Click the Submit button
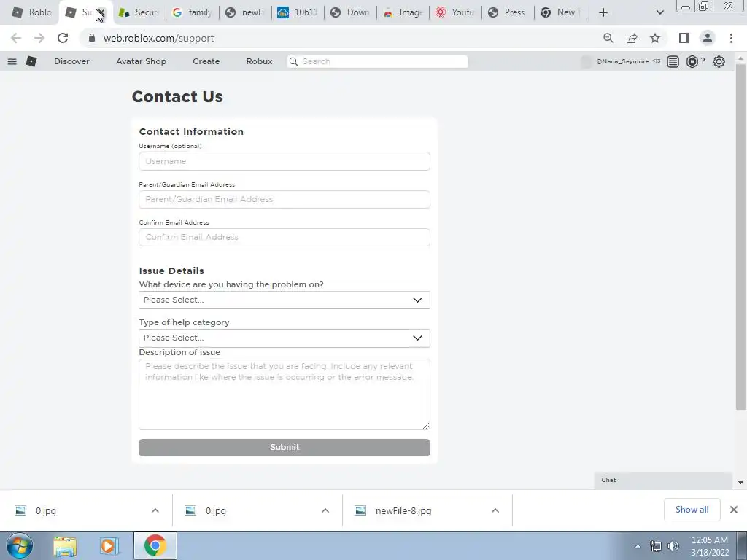 (x=285, y=447)
